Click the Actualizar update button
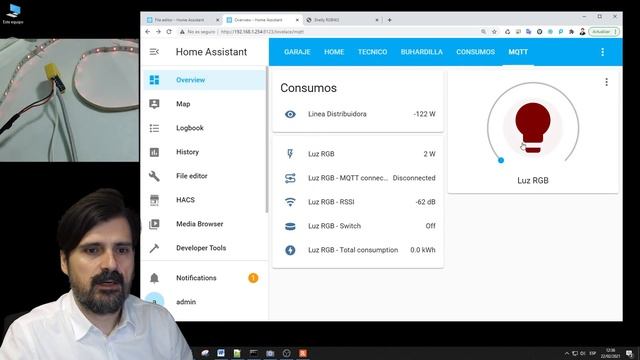 click(604, 31)
